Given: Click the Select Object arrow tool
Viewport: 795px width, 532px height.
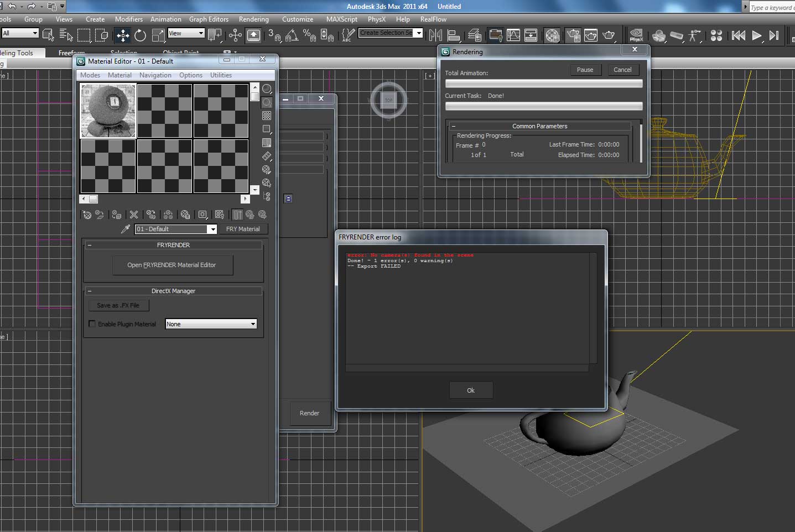Looking at the screenshot, I should (48, 35).
